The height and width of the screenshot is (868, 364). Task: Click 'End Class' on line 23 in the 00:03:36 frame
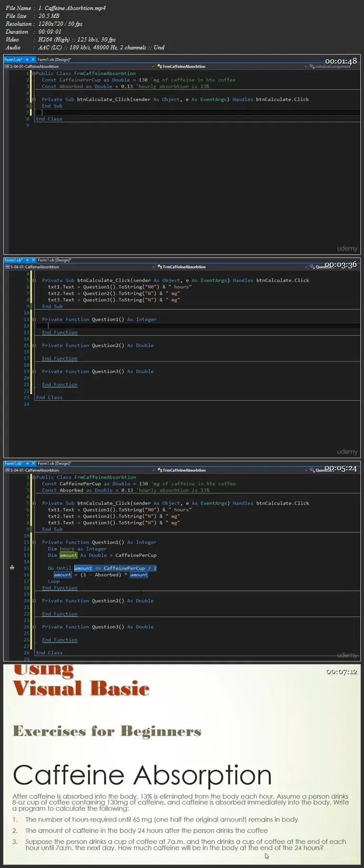pyautogui.click(x=49, y=397)
